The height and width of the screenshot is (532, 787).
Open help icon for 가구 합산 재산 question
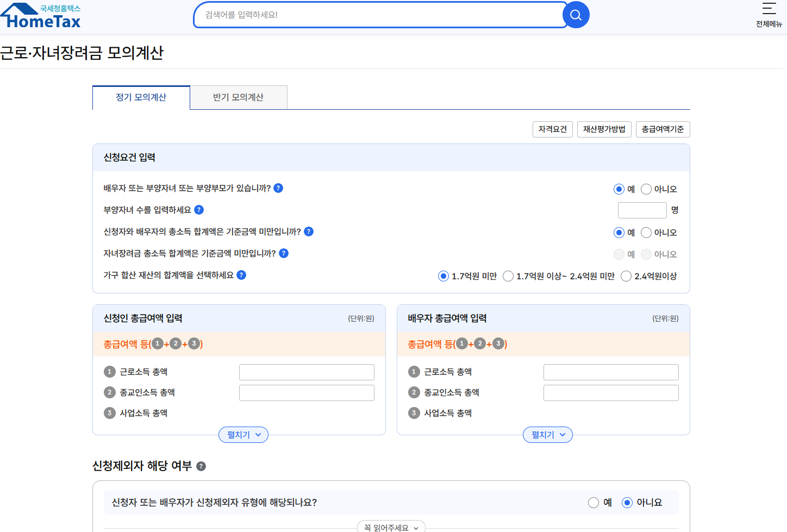click(x=241, y=275)
